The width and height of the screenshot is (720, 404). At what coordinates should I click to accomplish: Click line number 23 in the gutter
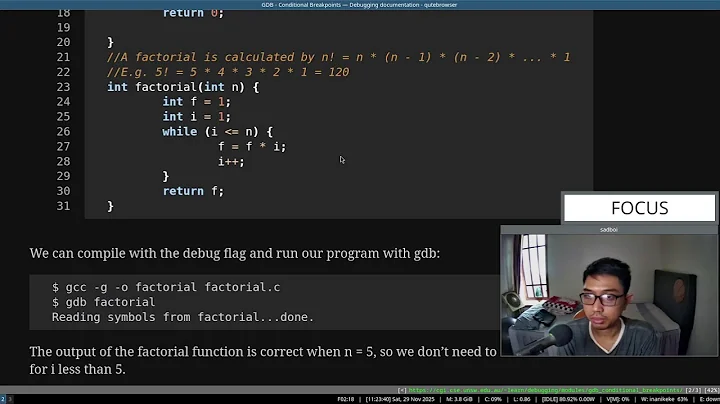coord(63,87)
